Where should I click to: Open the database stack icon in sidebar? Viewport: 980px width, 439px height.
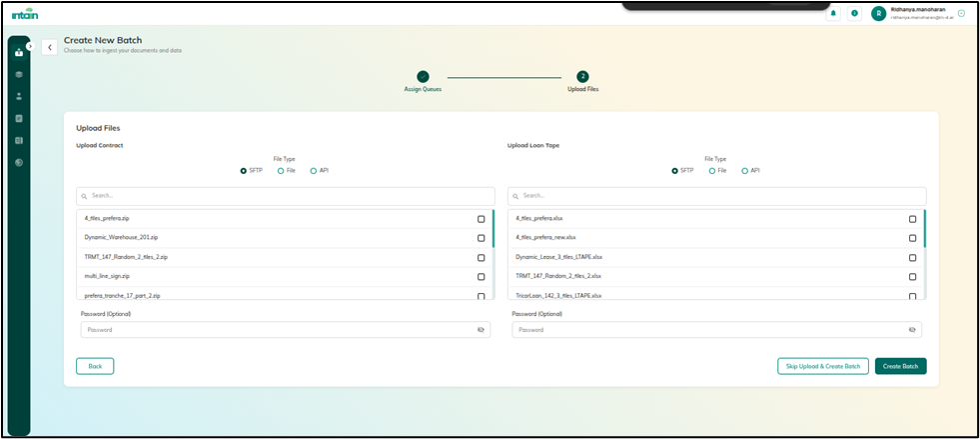tap(19, 74)
